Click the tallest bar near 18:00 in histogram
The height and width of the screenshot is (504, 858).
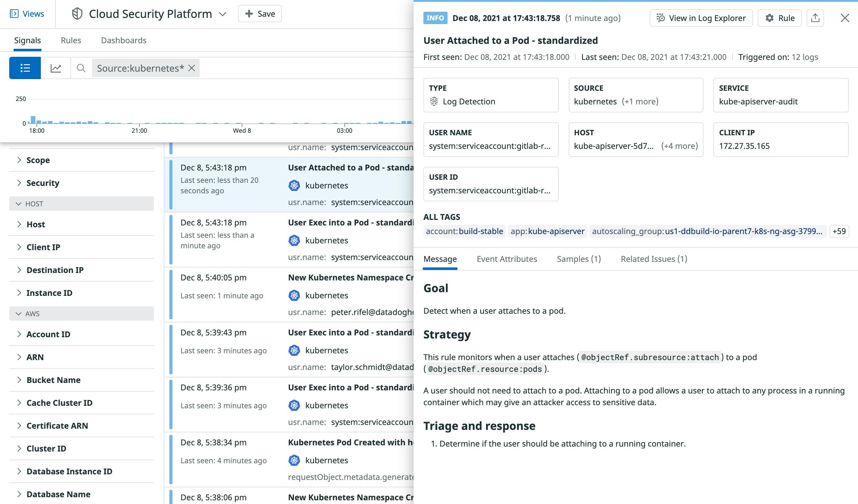(33, 120)
